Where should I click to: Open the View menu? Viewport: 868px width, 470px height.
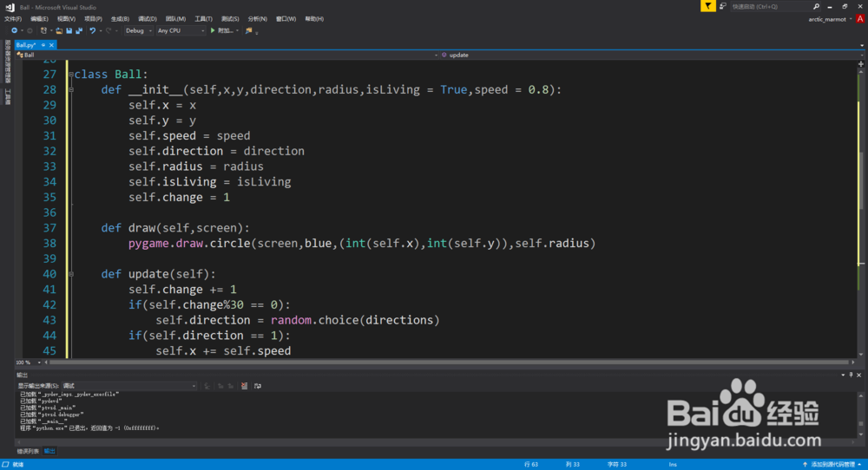67,19
